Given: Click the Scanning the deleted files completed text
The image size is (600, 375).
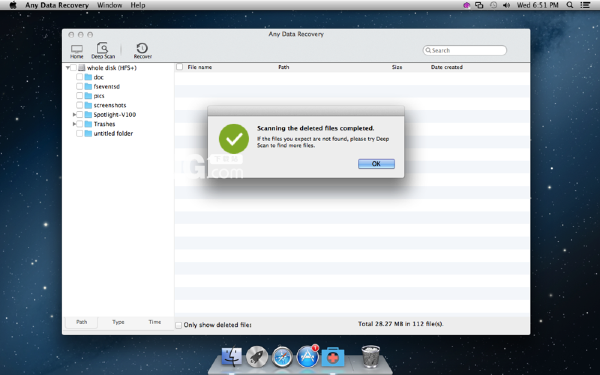Looking at the screenshot, I should tap(316, 128).
